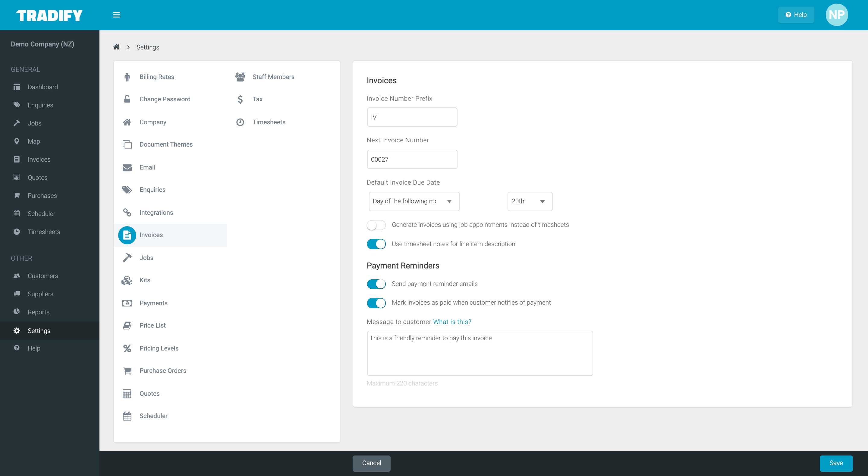Click the Tradify logo

pos(49,15)
